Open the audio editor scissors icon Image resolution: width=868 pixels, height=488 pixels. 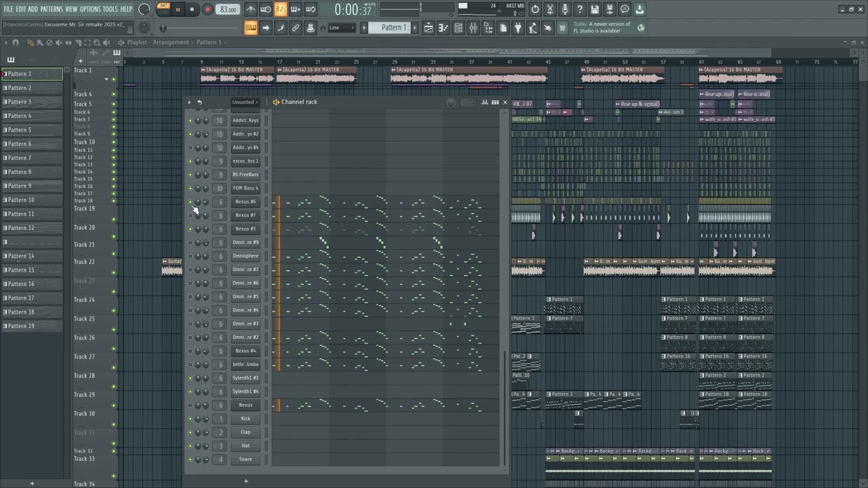[x=550, y=9]
